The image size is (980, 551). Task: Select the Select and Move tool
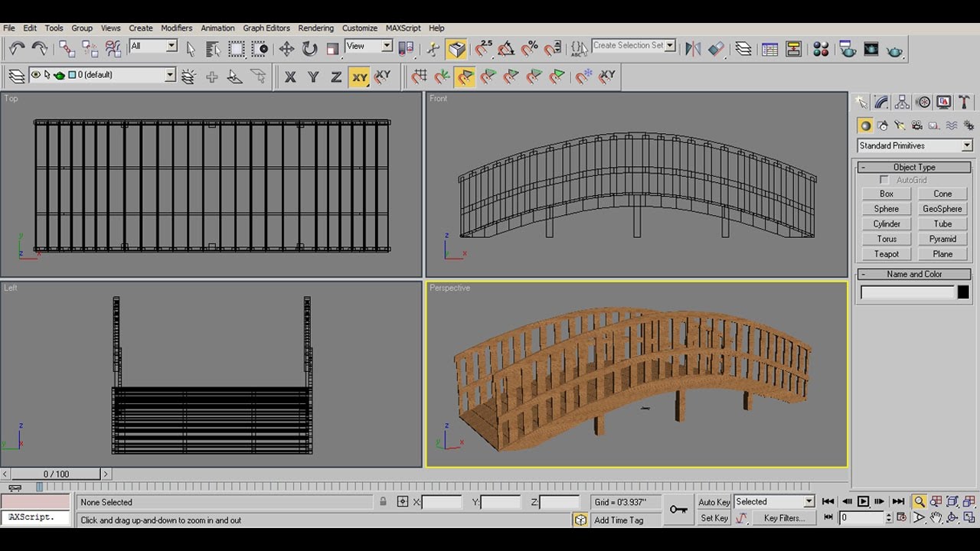coord(286,49)
